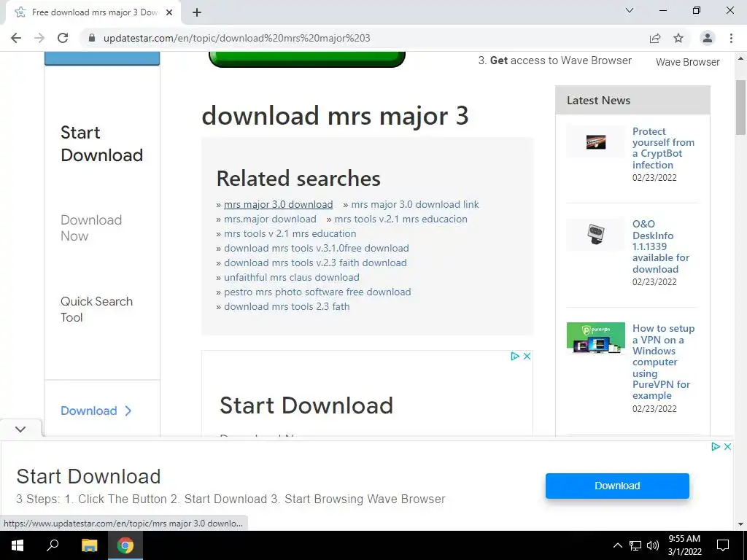Open a new browser tab
The width and height of the screenshot is (747, 560).
tap(197, 12)
